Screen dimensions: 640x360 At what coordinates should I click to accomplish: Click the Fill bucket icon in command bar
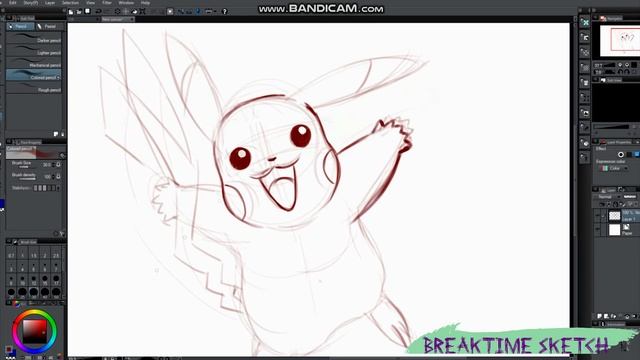point(135,12)
